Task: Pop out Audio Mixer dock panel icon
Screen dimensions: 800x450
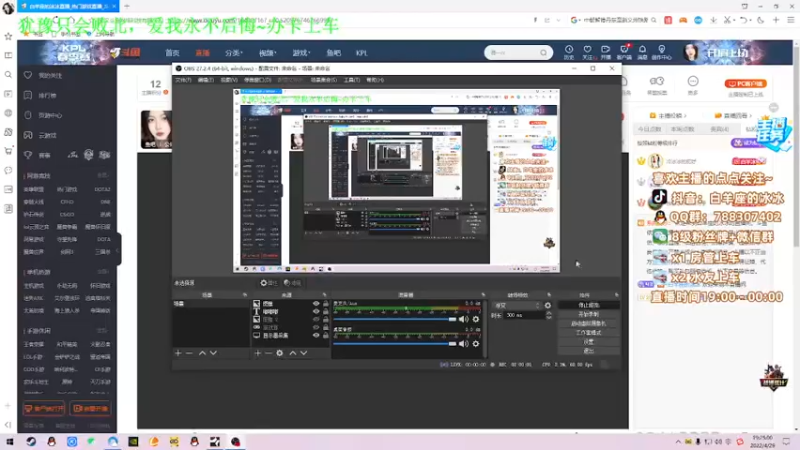Action: [x=483, y=295]
